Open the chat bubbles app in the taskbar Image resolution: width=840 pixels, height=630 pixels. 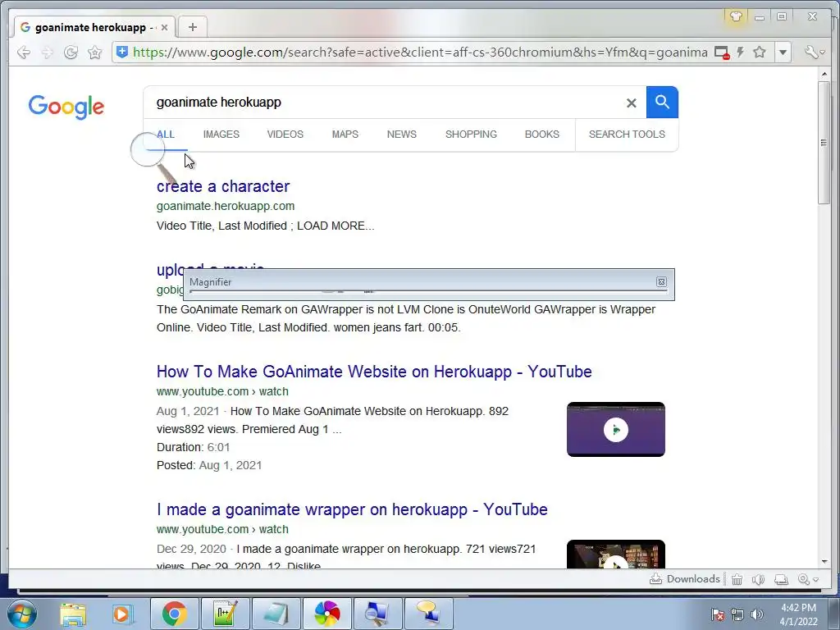[x=428, y=614]
